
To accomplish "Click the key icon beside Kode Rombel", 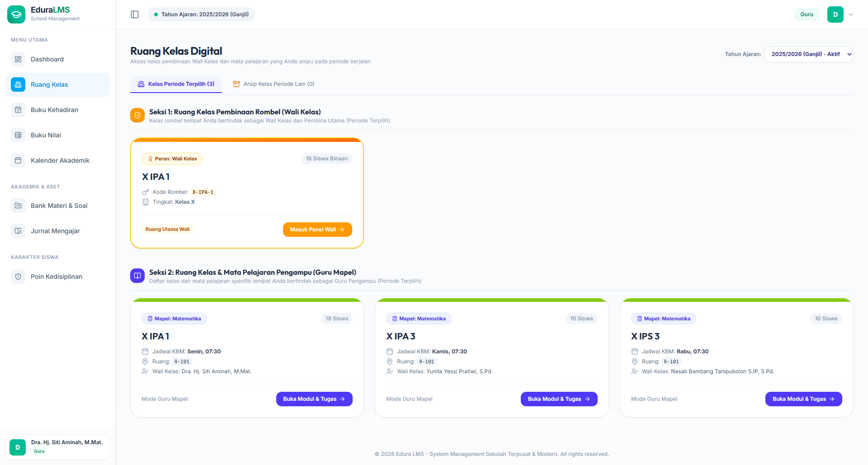I will tap(146, 192).
